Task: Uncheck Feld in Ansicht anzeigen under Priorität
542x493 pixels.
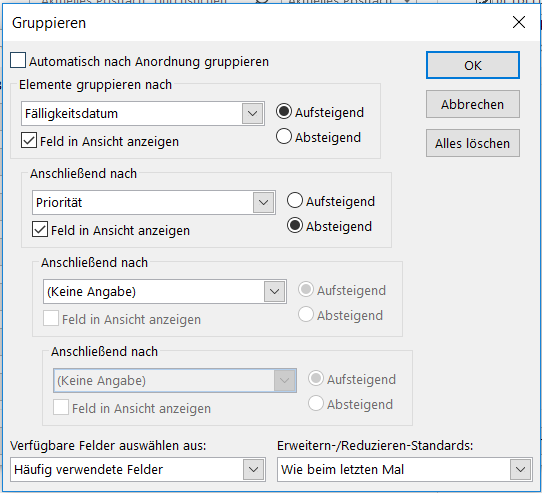Action: point(40,230)
